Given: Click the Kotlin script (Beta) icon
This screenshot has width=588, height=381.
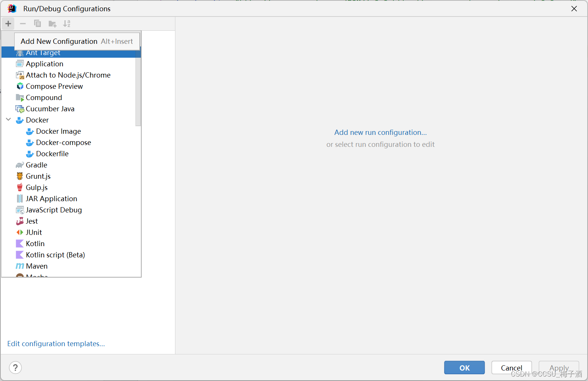Looking at the screenshot, I should [20, 255].
